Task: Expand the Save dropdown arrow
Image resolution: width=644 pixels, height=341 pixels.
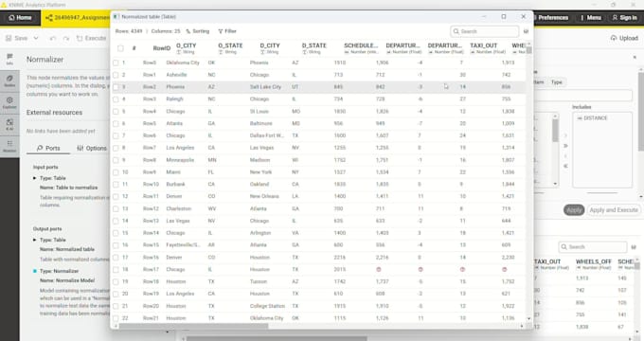Action: click(x=36, y=38)
